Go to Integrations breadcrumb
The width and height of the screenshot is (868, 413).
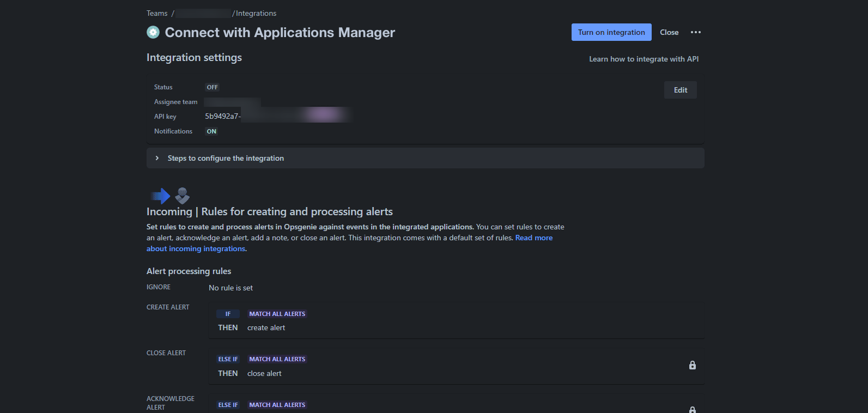[x=256, y=13]
